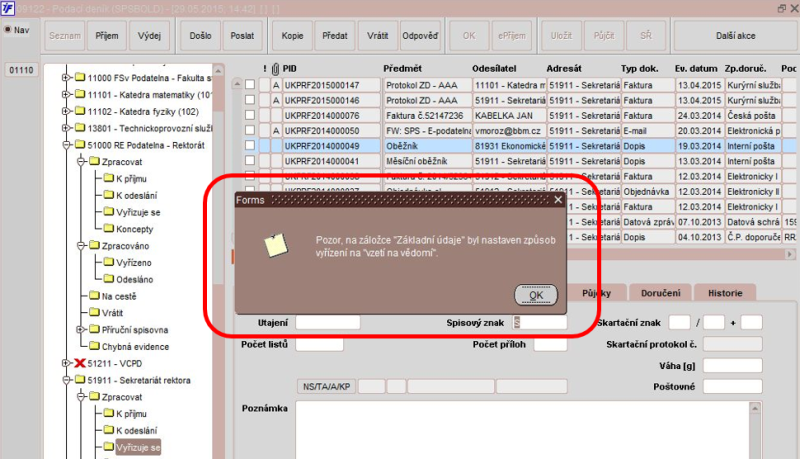
Task: Click folder icon of 51000 RE Podatelna
Action: [x=80, y=145]
